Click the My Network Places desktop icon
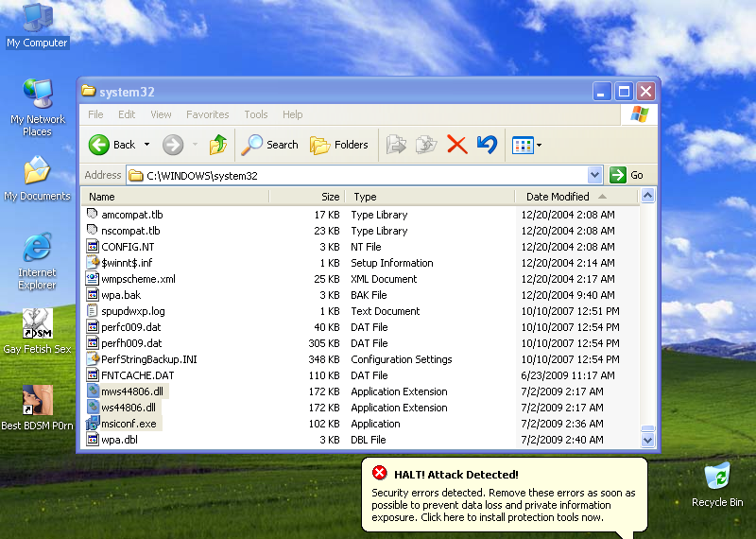The height and width of the screenshot is (539, 756). click(38, 107)
